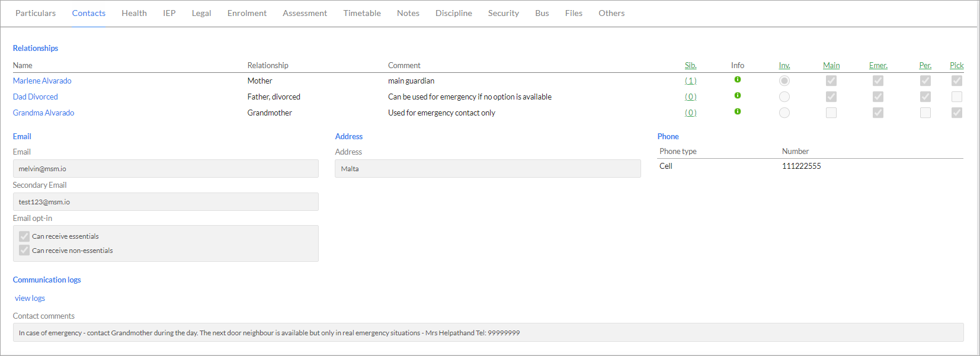This screenshot has width=980, height=356.
Task: Click the Main column header
Action: 831,65
